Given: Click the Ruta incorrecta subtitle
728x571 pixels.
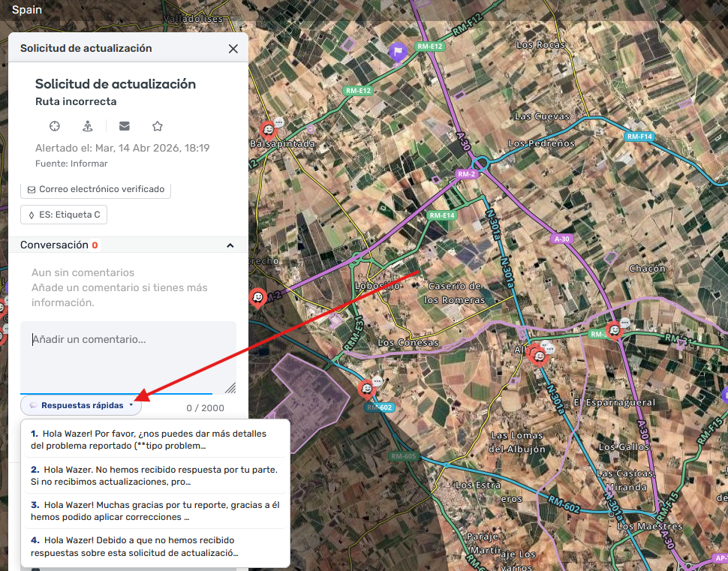Looking at the screenshot, I should tap(76, 101).
